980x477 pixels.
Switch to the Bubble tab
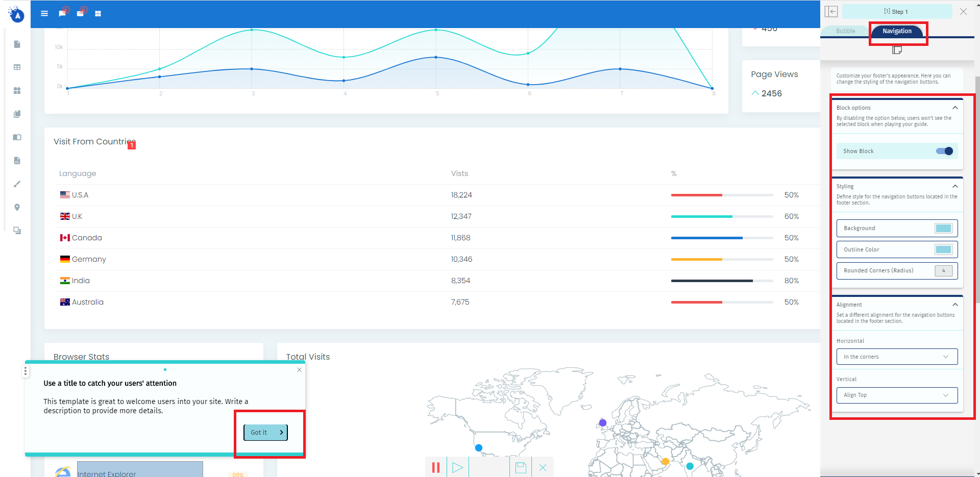click(845, 31)
